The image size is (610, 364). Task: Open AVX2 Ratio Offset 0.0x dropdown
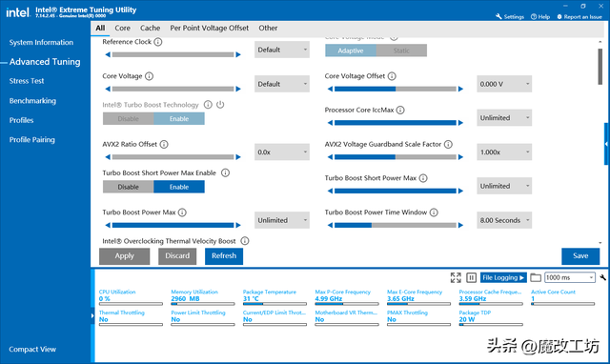(282, 152)
